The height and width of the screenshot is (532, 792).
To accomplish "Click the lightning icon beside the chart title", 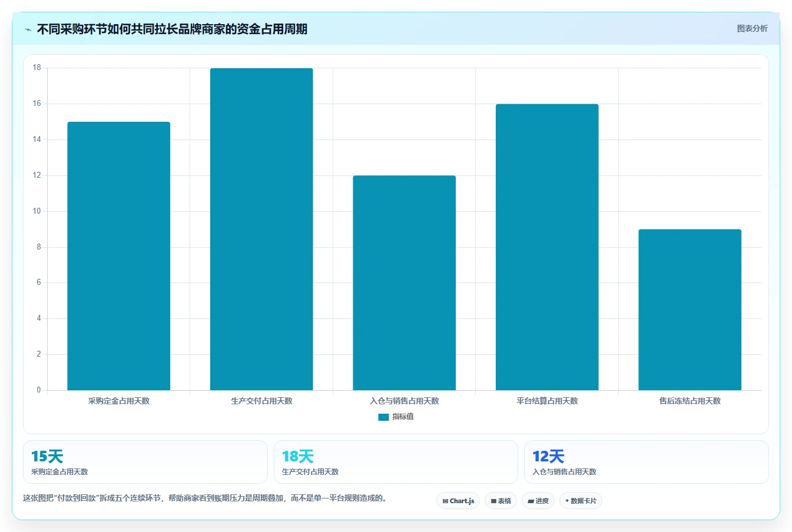I will [28, 29].
